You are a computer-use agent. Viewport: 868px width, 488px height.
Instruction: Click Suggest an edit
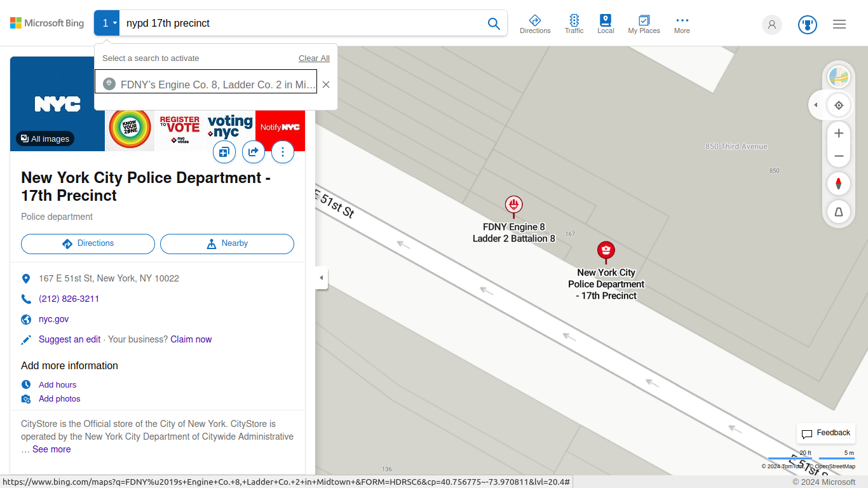point(69,339)
